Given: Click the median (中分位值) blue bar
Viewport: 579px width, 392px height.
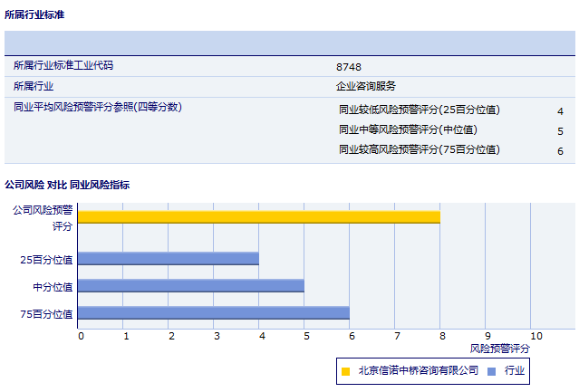Looking at the screenshot, I should coord(190,286).
